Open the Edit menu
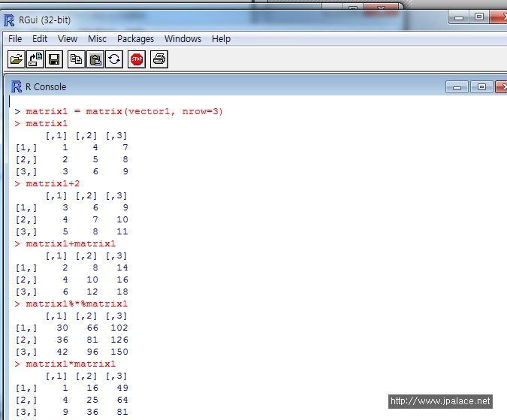Screen dimensions: 507x420 (40, 39)
